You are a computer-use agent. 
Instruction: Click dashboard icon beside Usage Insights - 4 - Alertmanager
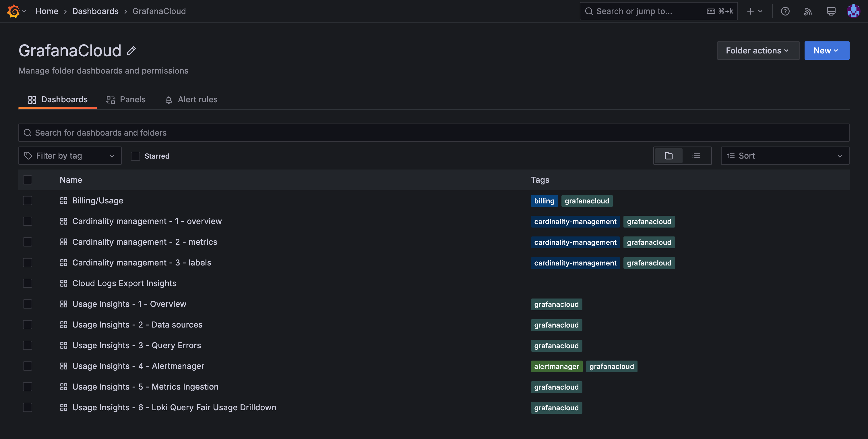[x=63, y=366]
